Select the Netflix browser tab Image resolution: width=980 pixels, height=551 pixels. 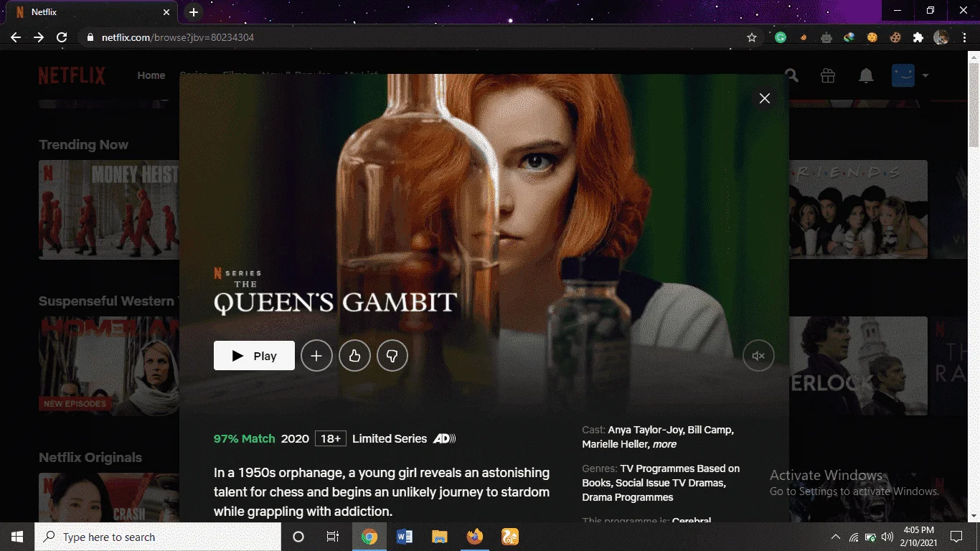(92, 12)
